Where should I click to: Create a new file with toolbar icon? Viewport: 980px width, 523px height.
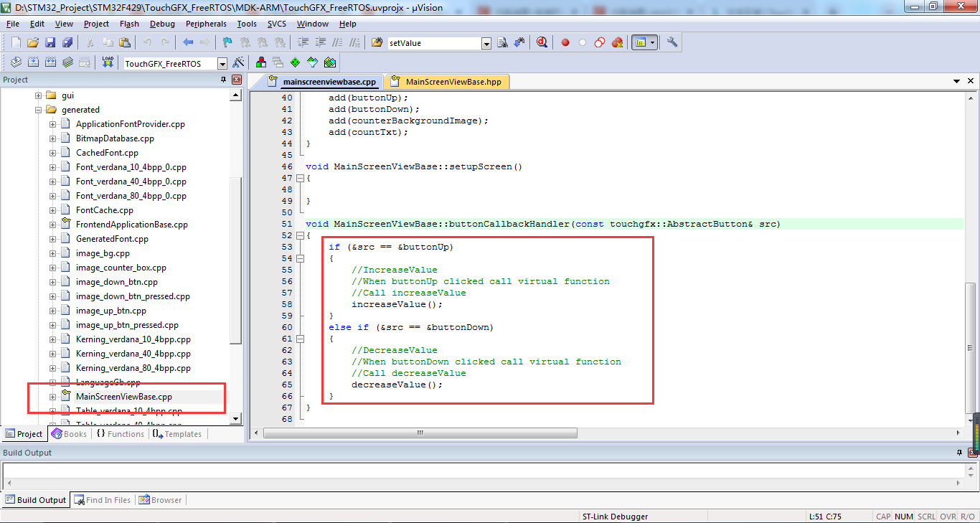tap(16, 42)
